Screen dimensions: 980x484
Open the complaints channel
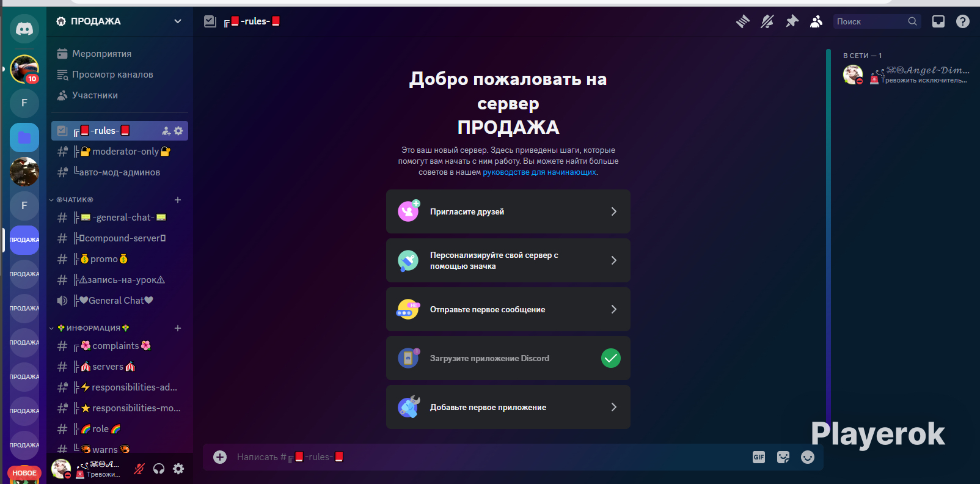click(120, 346)
